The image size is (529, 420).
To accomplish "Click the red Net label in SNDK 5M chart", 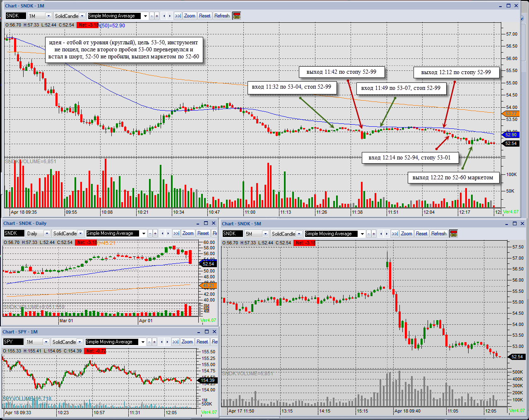I will coord(305,243).
